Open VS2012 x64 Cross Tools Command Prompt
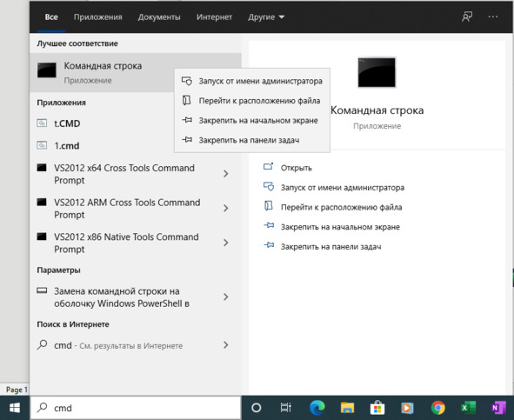 click(124, 174)
